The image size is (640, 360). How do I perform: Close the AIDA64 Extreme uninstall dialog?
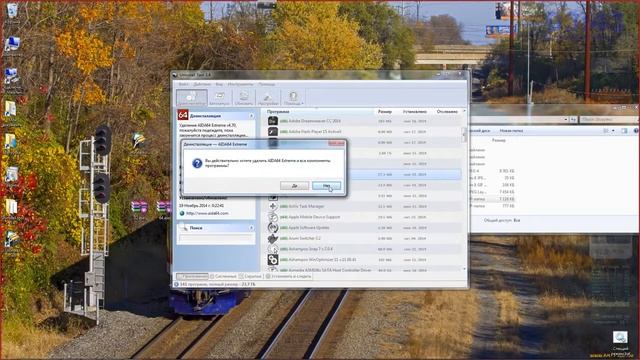point(336,143)
